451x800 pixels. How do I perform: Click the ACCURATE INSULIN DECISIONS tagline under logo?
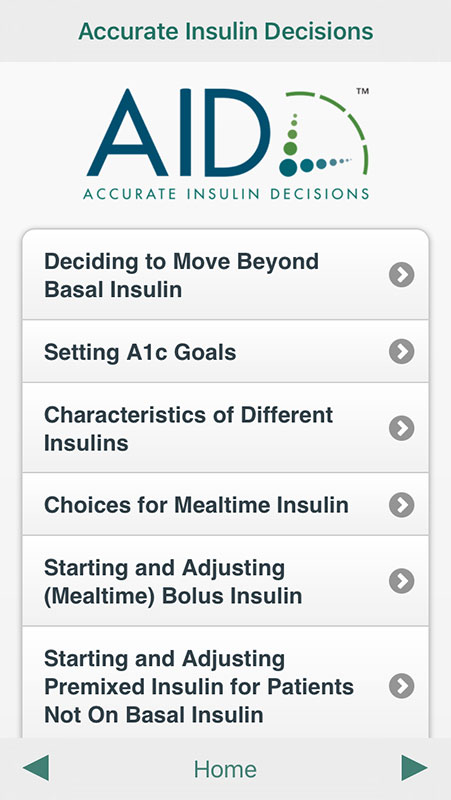226,194
